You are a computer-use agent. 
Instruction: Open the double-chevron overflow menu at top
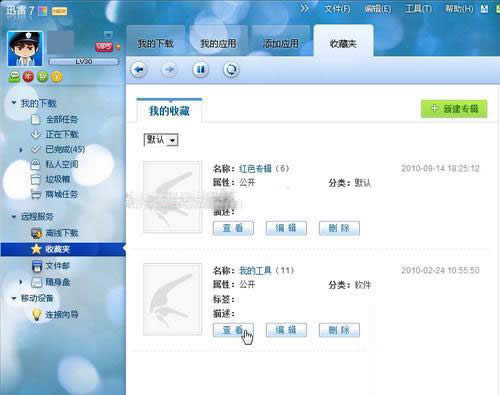point(304,8)
